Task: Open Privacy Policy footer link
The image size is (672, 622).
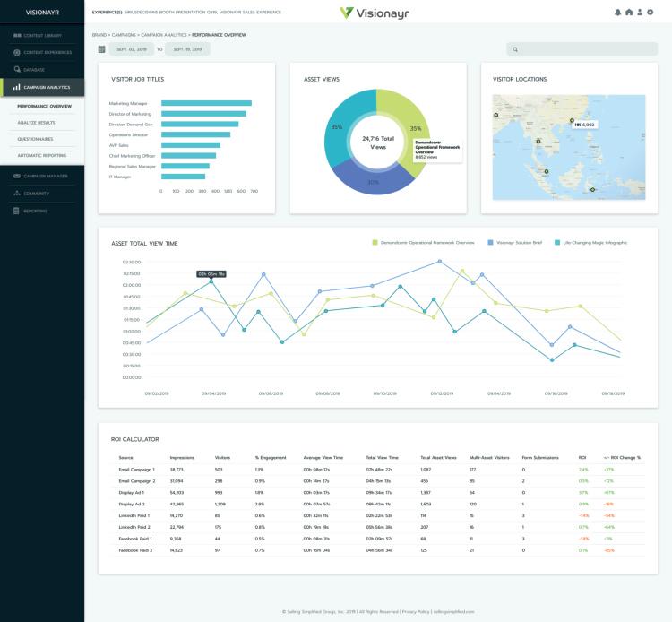Action: (x=416, y=612)
